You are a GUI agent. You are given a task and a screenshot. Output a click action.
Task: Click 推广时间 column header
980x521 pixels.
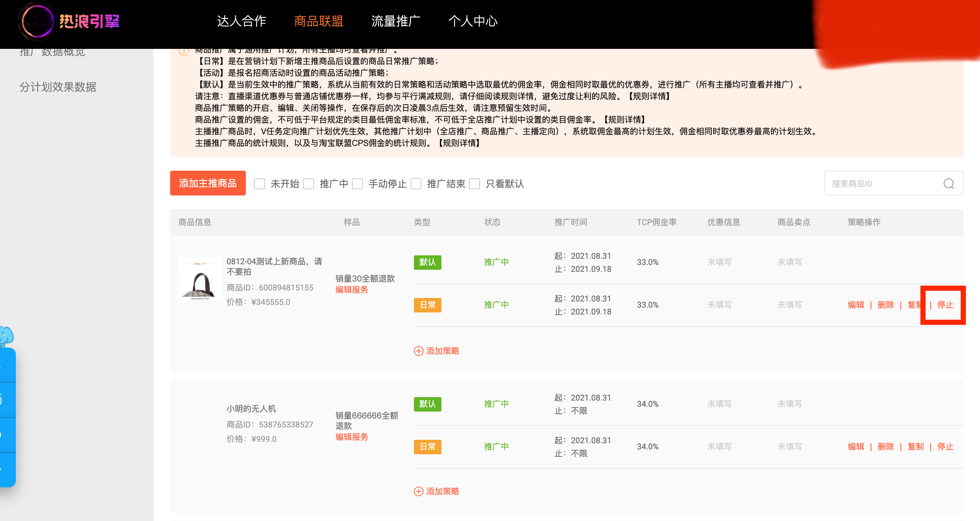pos(571,222)
